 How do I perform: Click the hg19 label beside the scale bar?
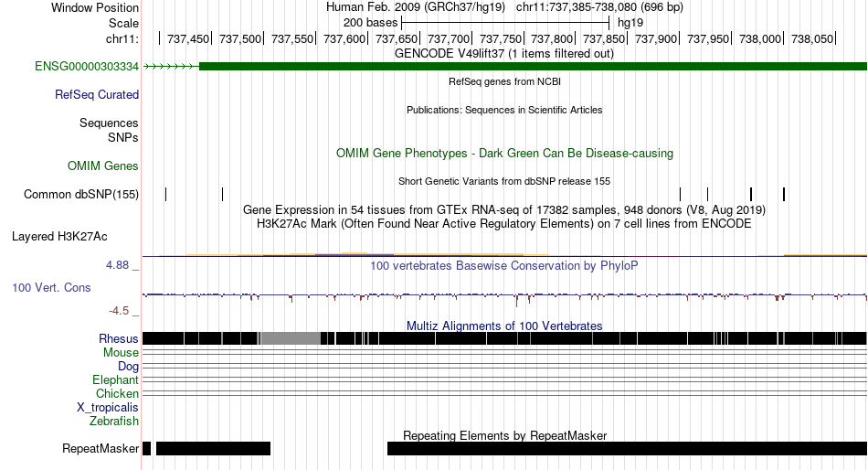pyautogui.click(x=630, y=23)
